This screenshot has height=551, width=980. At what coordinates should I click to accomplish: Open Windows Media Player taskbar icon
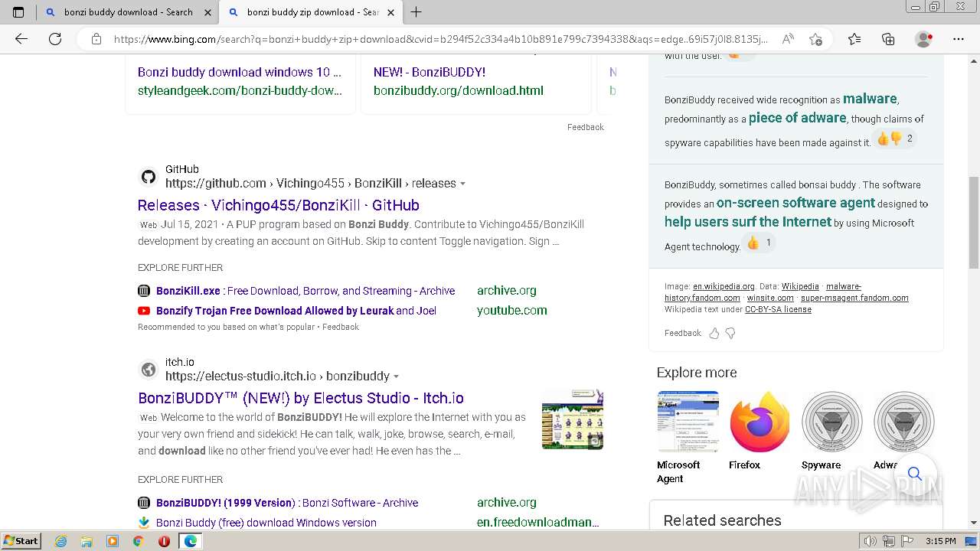(113, 541)
